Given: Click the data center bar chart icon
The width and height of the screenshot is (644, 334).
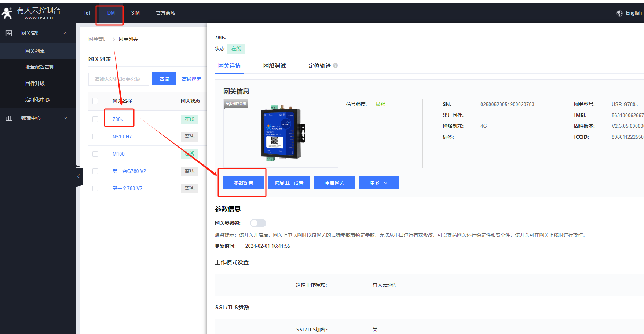Looking at the screenshot, I should point(9,118).
